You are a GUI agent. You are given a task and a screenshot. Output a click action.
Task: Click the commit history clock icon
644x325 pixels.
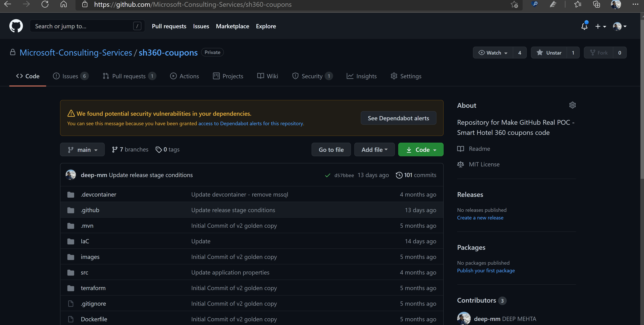399,175
